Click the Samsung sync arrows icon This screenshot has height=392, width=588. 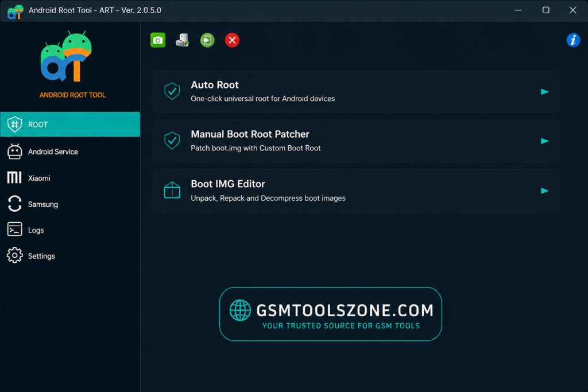[x=14, y=204]
